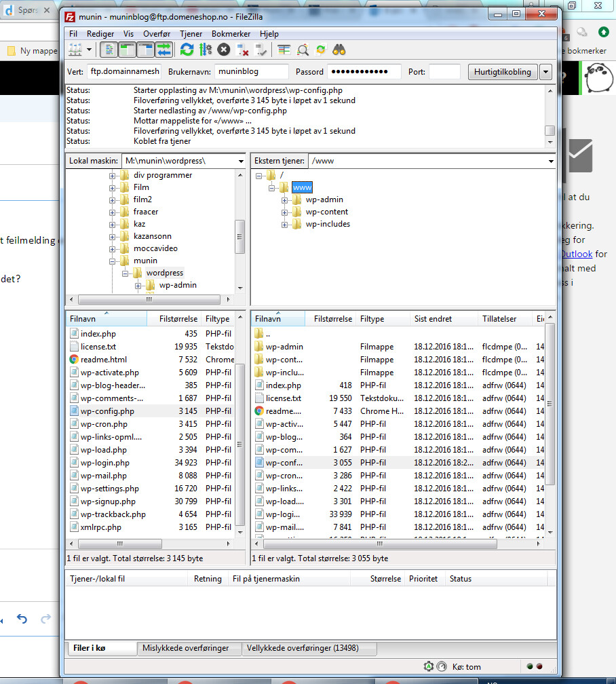Expand remote wp-content tree folder
616x684 pixels.
point(284,212)
